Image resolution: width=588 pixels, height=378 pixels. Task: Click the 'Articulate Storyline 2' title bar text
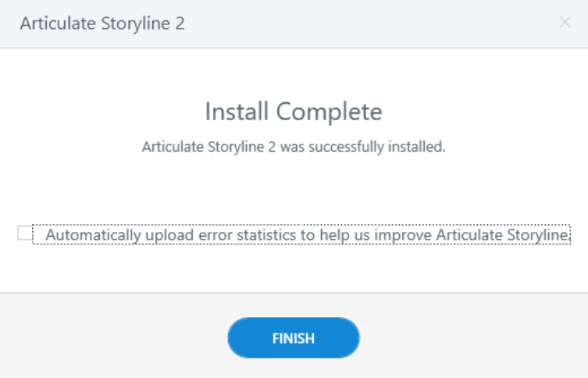102,23
